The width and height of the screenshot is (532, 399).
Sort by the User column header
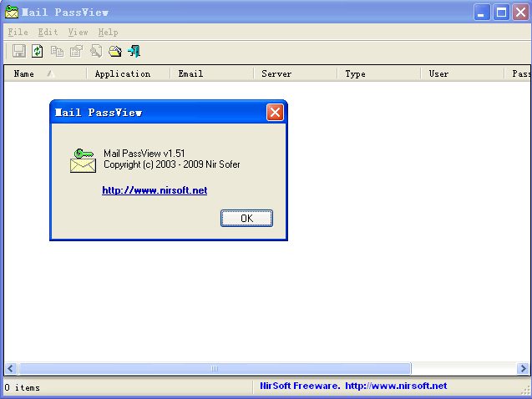pos(462,73)
